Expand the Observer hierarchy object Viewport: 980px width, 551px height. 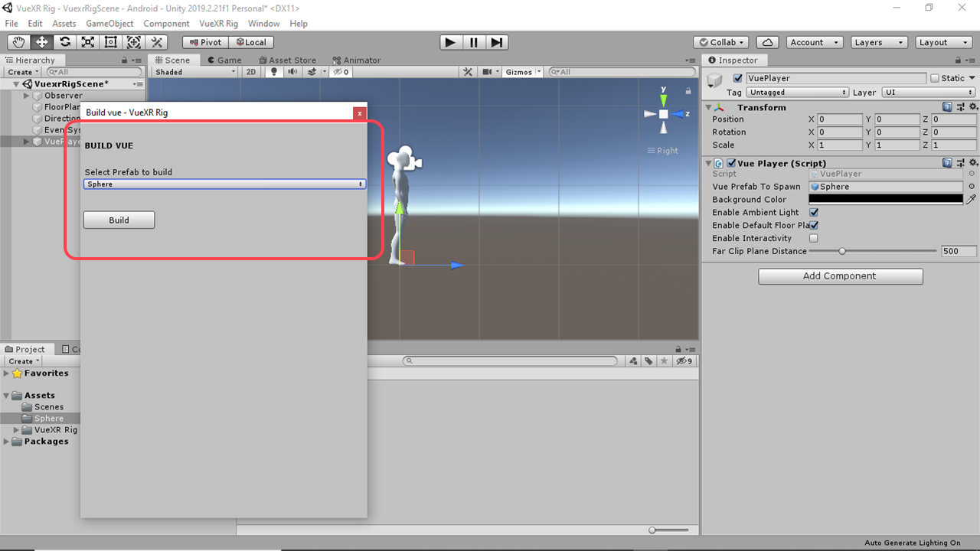27,96
